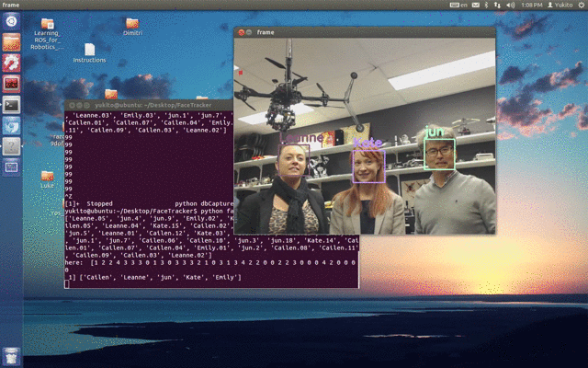588x368 pixels.
Task: Click the unknown question-mark launcher icon
Action: pyautogui.click(x=11, y=145)
